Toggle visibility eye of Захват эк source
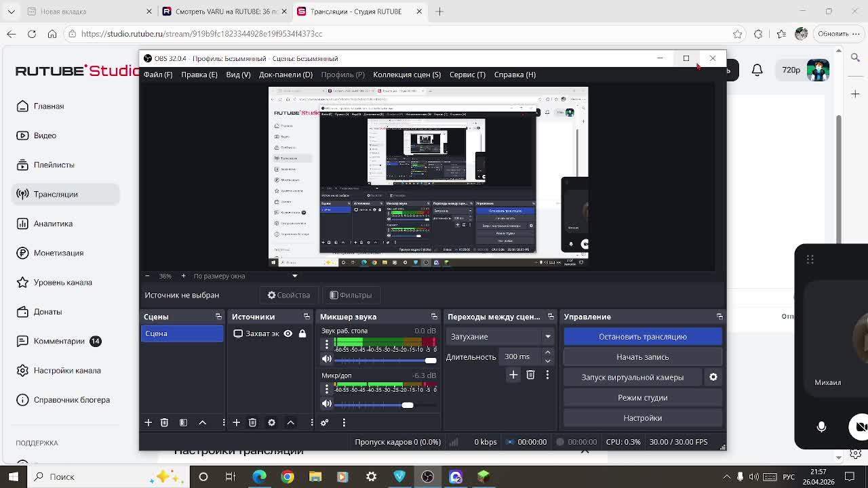This screenshot has height=488, width=868. click(288, 333)
